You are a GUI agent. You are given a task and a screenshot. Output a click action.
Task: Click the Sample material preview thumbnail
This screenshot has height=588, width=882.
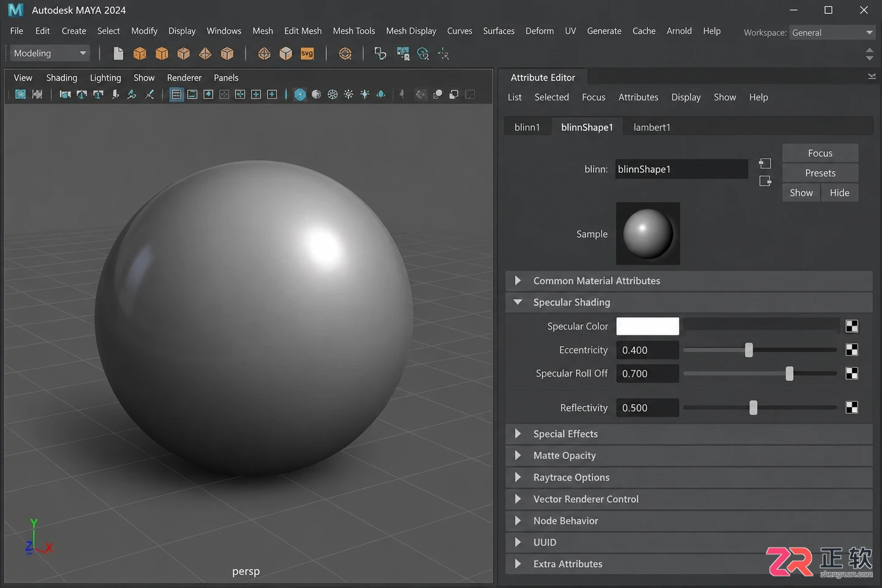click(648, 233)
